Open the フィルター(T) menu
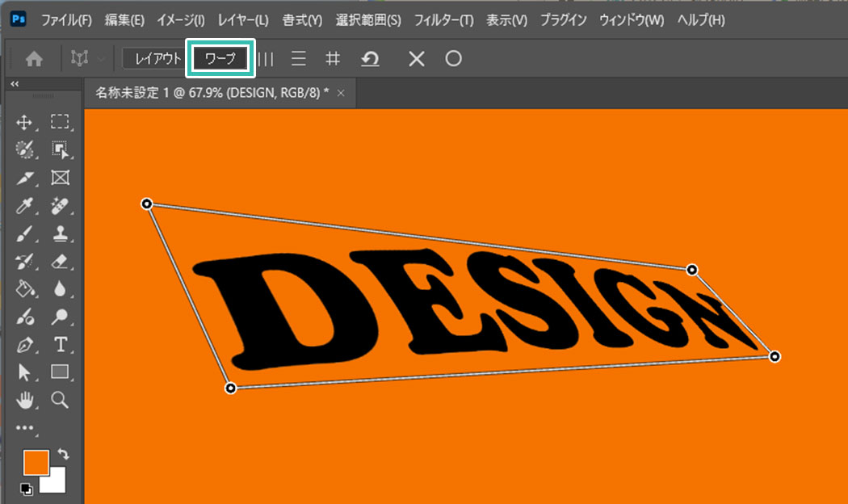The width and height of the screenshot is (848, 504). (x=443, y=19)
